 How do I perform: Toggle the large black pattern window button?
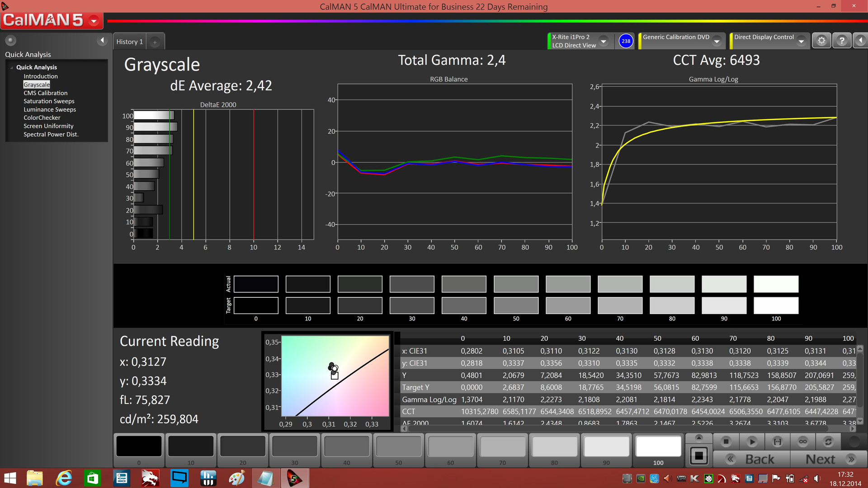[698, 455]
